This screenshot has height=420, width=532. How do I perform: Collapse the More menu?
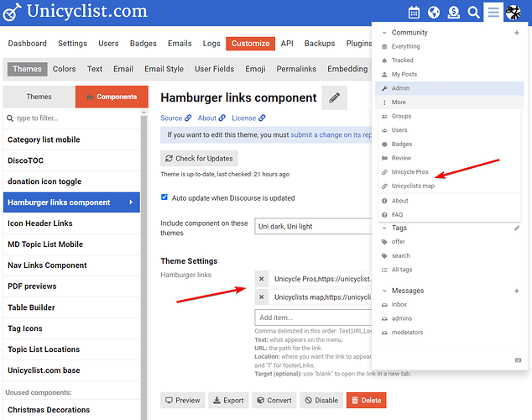coord(450,102)
